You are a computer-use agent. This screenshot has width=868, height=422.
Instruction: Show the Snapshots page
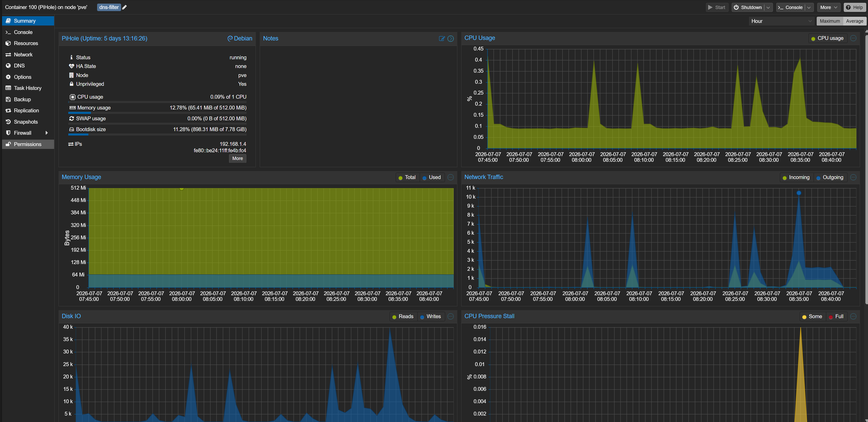pos(28,122)
